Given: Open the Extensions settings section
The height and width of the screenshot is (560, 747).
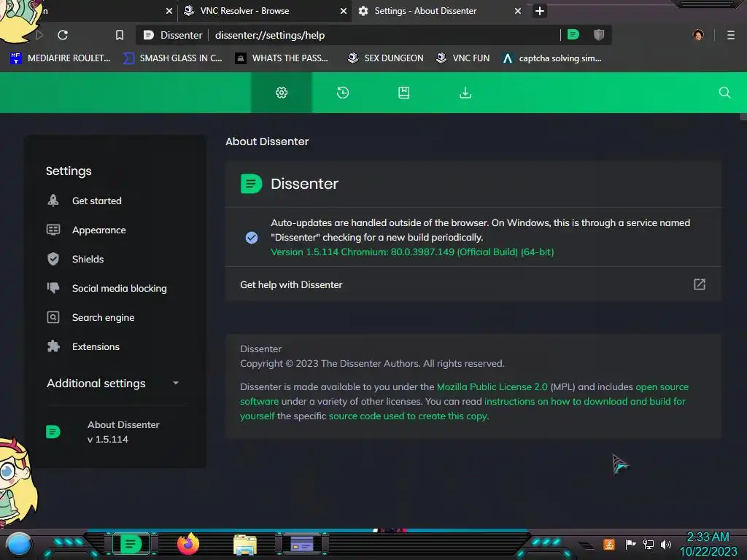Looking at the screenshot, I should pos(96,346).
